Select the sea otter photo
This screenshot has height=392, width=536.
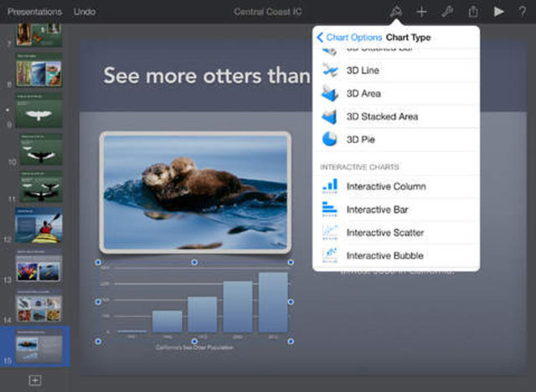pyautogui.click(x=194, y=191)
